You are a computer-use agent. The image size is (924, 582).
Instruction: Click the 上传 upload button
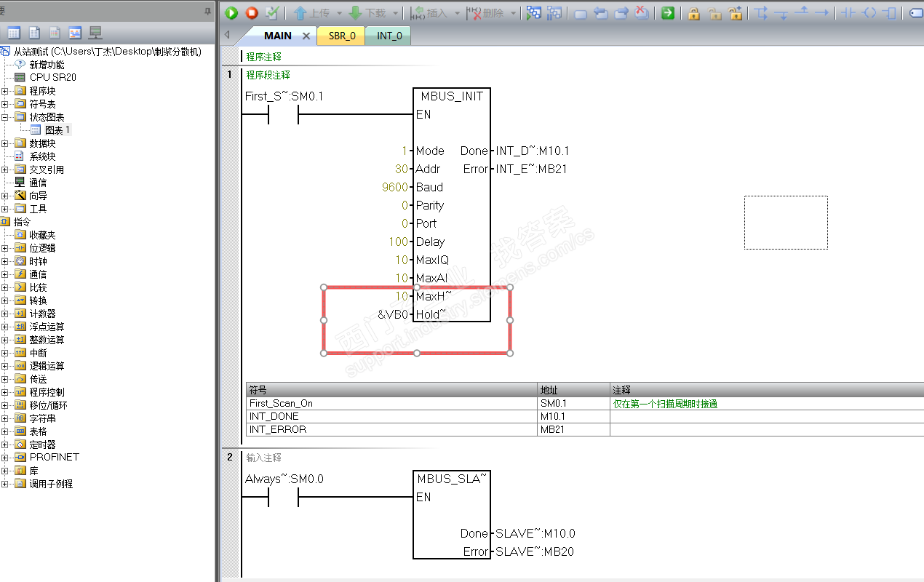[312, 13]
